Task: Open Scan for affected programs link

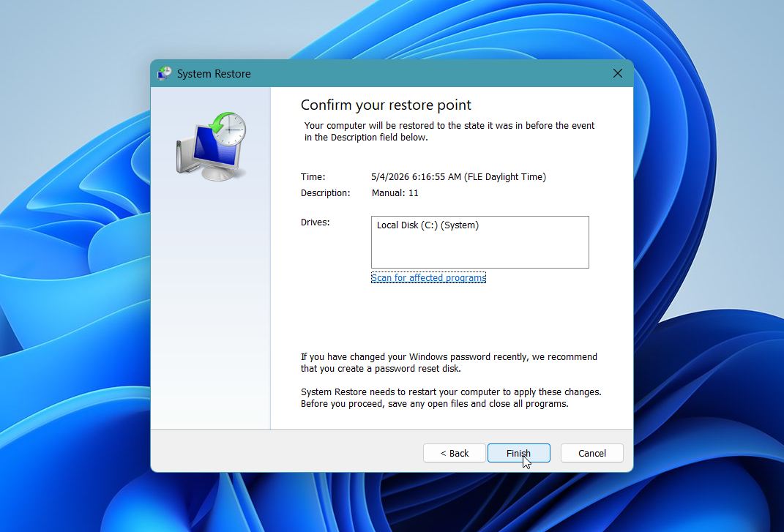Action: 428,277
